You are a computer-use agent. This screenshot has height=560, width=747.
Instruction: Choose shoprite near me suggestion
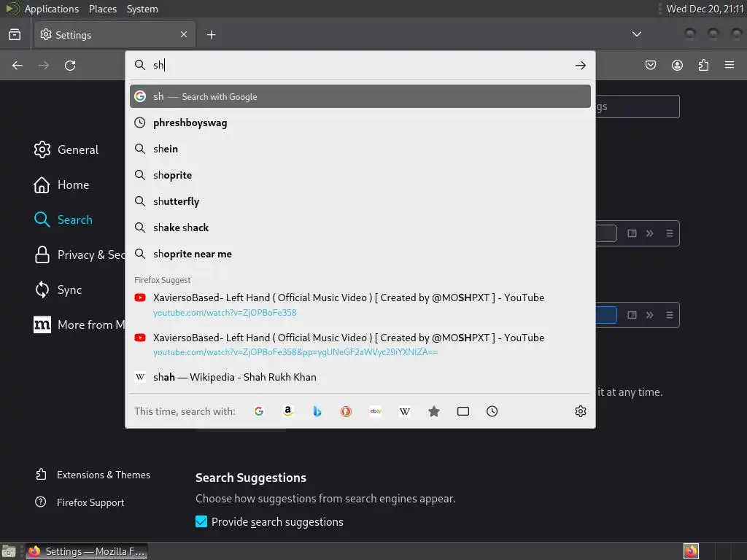click(360, 254)
